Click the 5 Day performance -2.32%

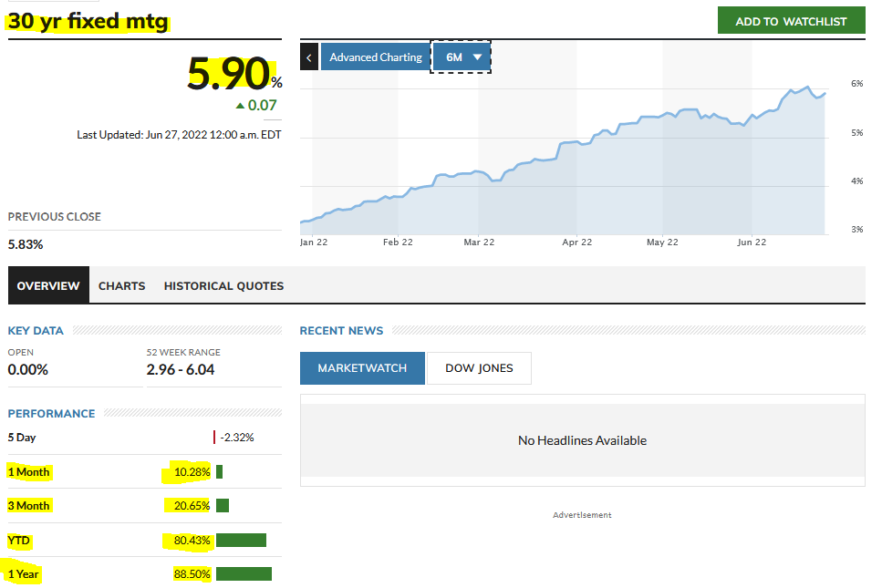pos(237,438)
